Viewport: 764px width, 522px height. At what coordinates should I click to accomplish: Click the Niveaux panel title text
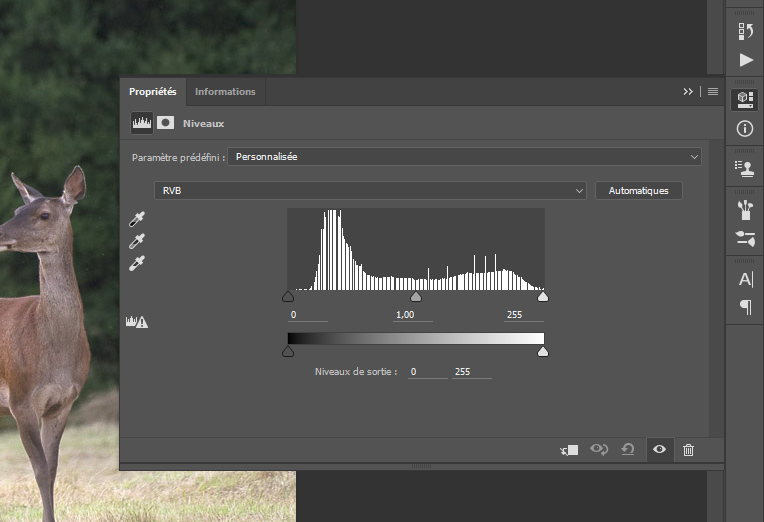[204, 124]
